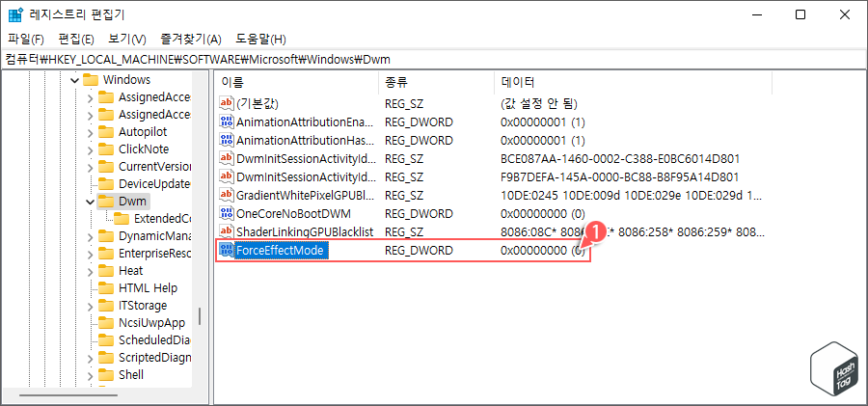
Task: Click the tree pane horizontal scrollbar thumb
Action: pyautogui.click(x=68, y=395)
